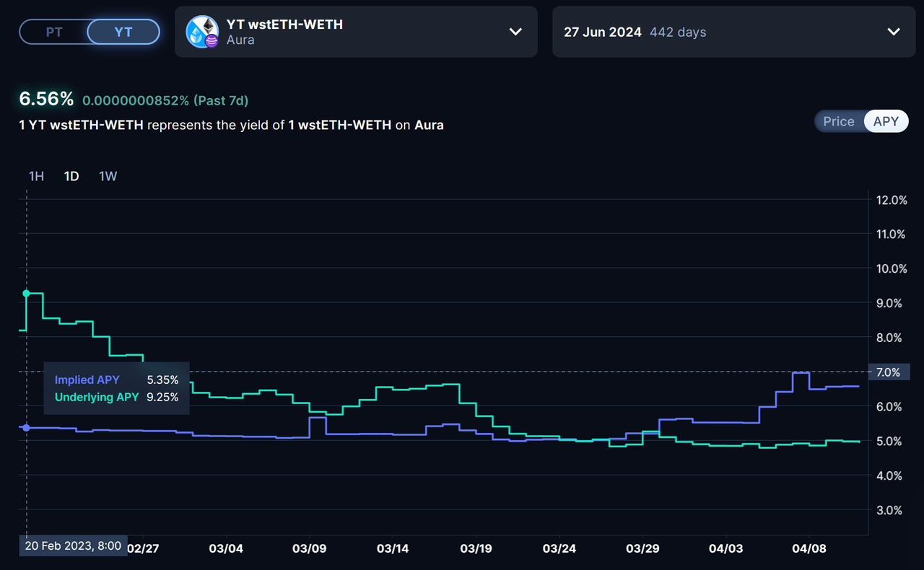
Task: Click the 03/14 date on x-axis
Action: [x=392, y=548]
